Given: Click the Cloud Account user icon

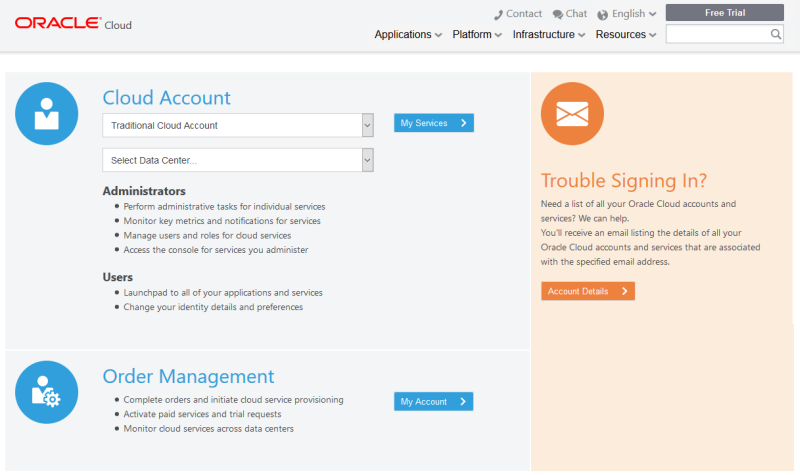Looking at the screenshot, I should click(x=46, y=114).
